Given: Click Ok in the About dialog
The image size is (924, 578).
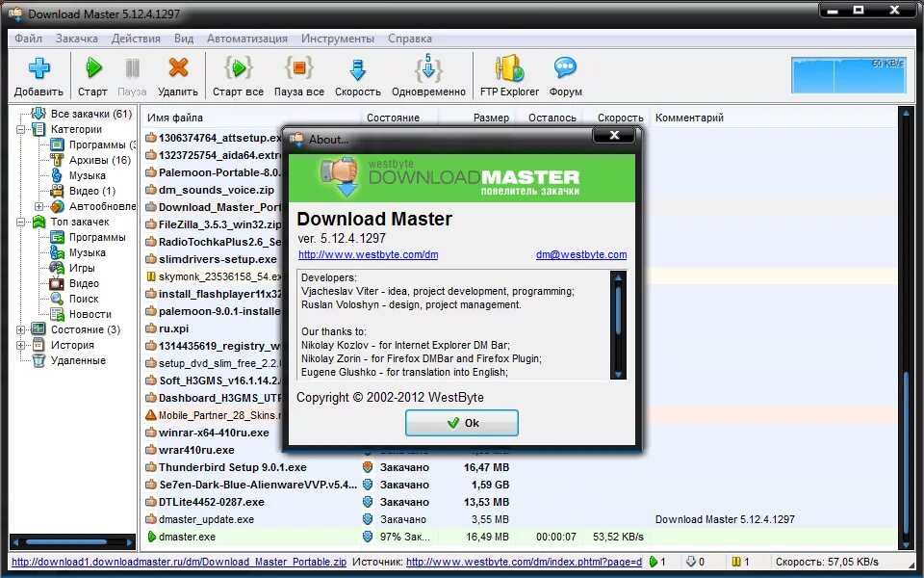Looking at the screenshot, I should [461, 423].
